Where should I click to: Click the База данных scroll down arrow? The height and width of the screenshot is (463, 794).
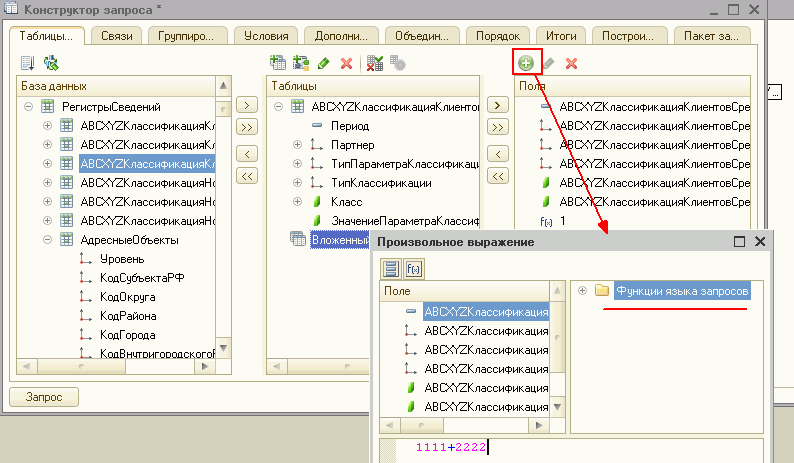(x=223, y=349)
